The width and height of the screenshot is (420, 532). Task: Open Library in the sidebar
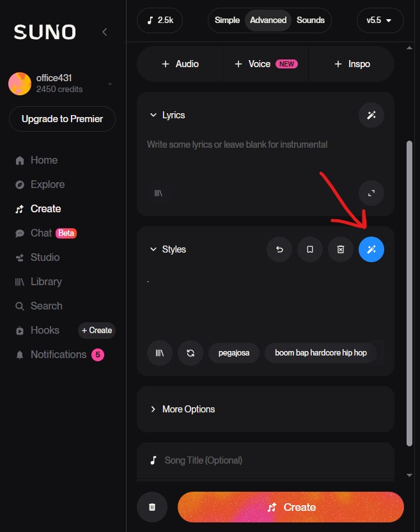click(x=46, y=281)
